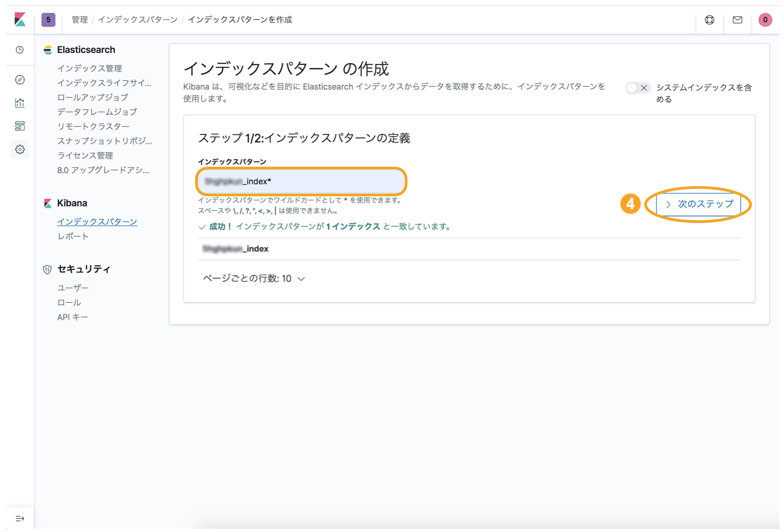The width and height of the screenshot is (784, 532).
Task: Click the security shield icon
Action: tap(47, 269)
